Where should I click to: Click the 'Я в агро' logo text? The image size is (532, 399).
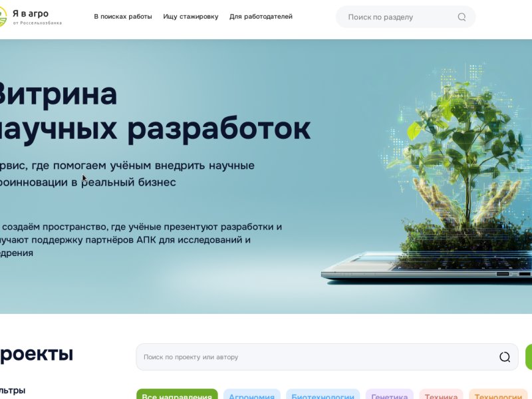coord(31,13)
